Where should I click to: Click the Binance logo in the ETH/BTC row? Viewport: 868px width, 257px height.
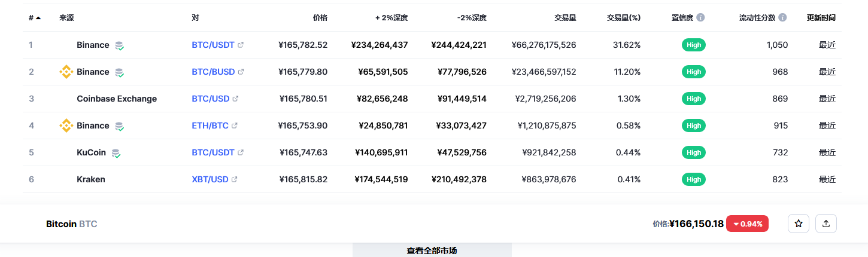click(66, 126)
